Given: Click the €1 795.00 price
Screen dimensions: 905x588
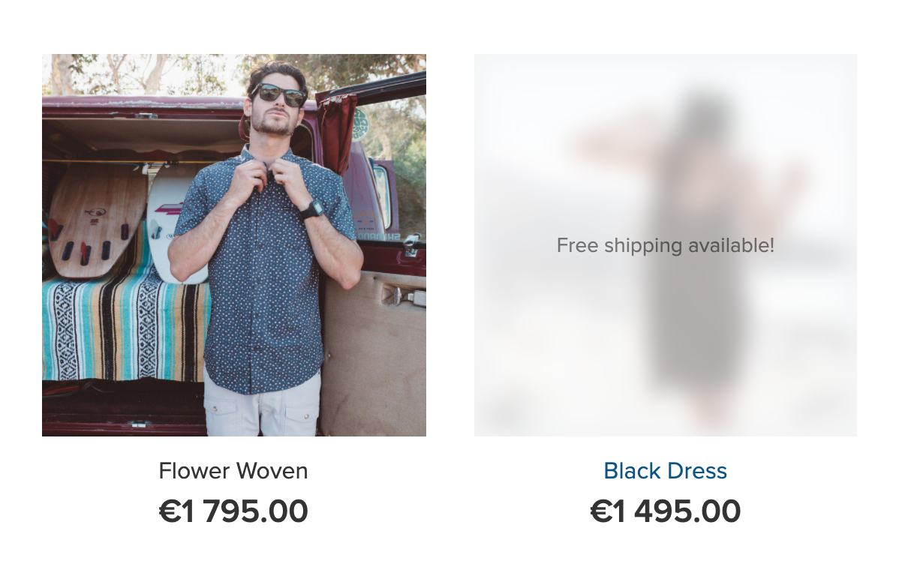Looking at the screenshot, I should point(233,511).
